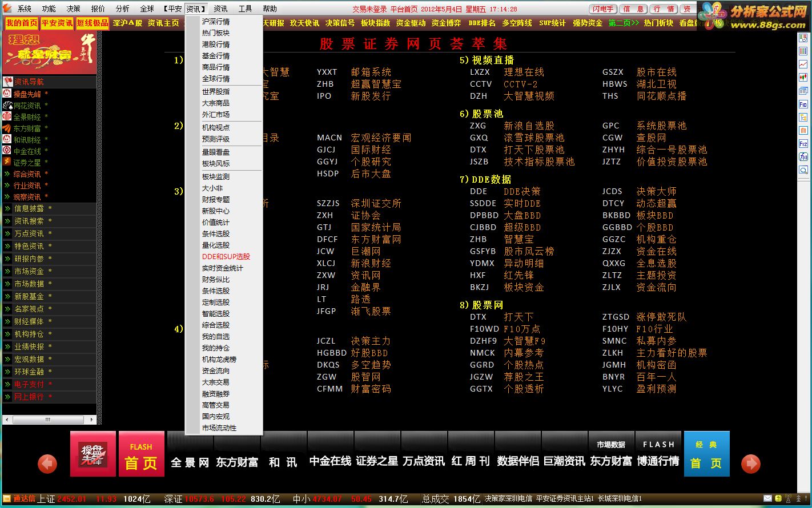Click 东方财富 labeled 市場数据 in bottom bar
Screen dimensions: 812x508
pos(611,454)
